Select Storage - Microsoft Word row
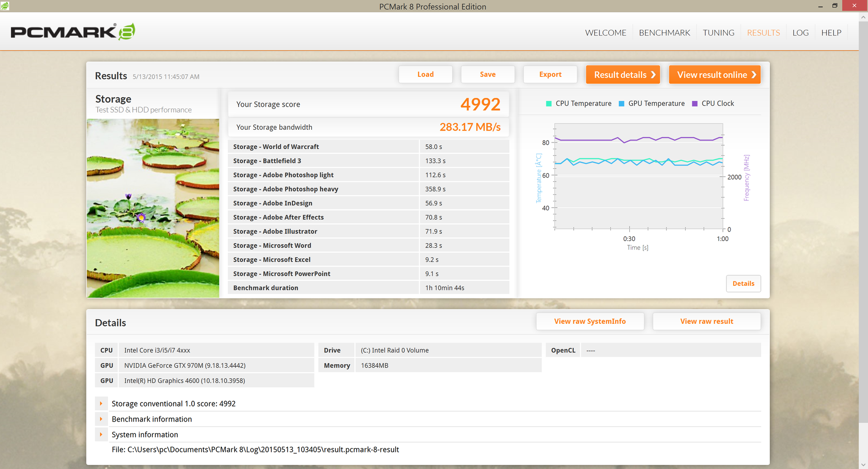Image resolution: width=868 pixels, height=469 pixels. point(368,245)
